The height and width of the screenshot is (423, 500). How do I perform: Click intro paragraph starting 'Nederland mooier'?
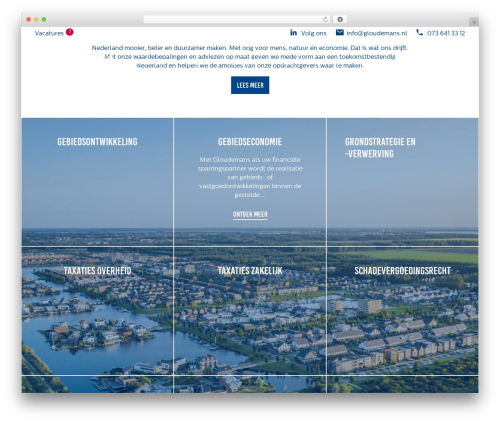pos(250,57)
